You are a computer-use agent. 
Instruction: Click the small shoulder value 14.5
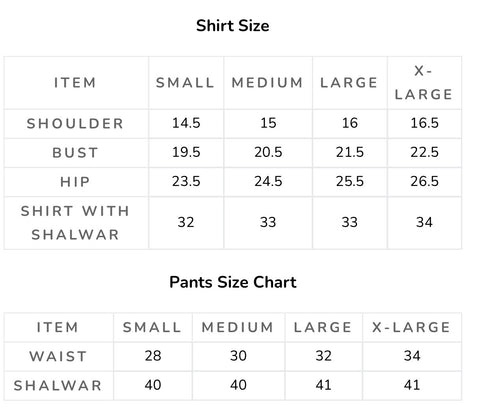(186, 123)
